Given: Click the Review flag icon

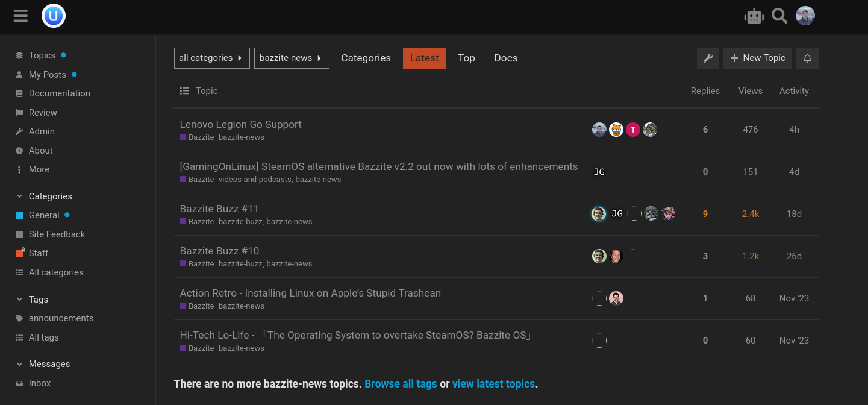Looking at the screenshot, I should (x=19, y=113).
